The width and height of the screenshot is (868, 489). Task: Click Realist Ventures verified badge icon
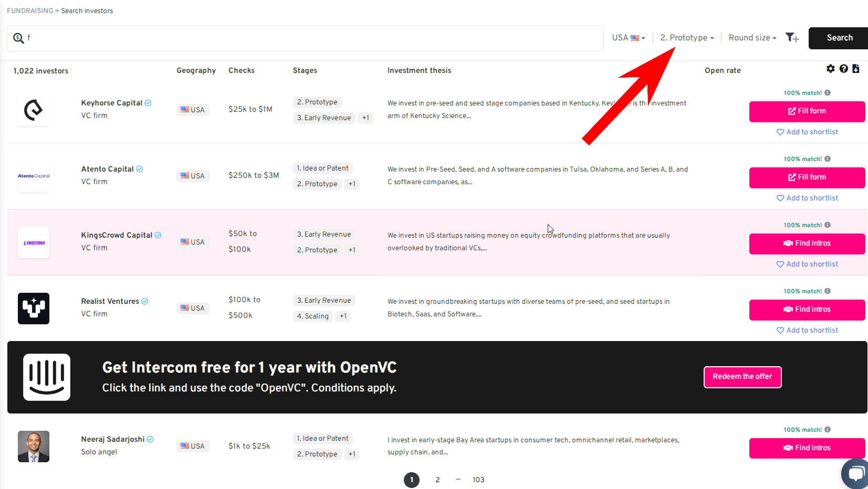pos(145,301)
